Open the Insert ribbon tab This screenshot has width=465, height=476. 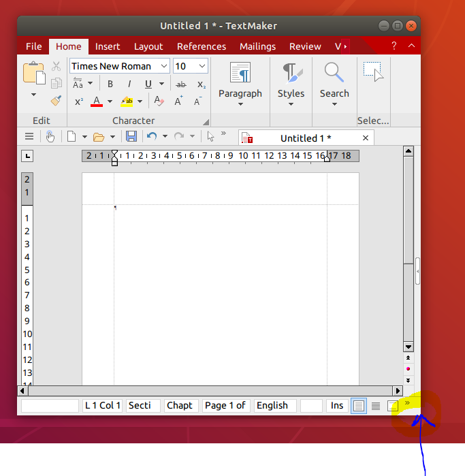pos(108,46)
